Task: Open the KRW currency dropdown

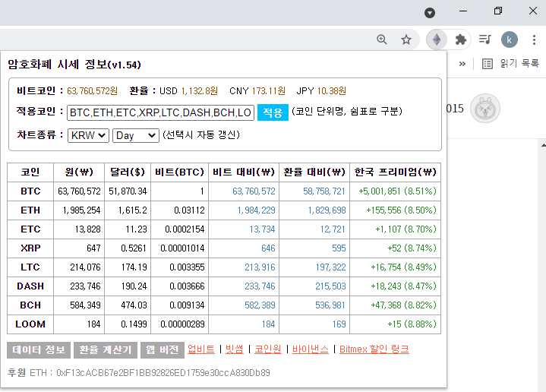Action: (x=88, y=135)
